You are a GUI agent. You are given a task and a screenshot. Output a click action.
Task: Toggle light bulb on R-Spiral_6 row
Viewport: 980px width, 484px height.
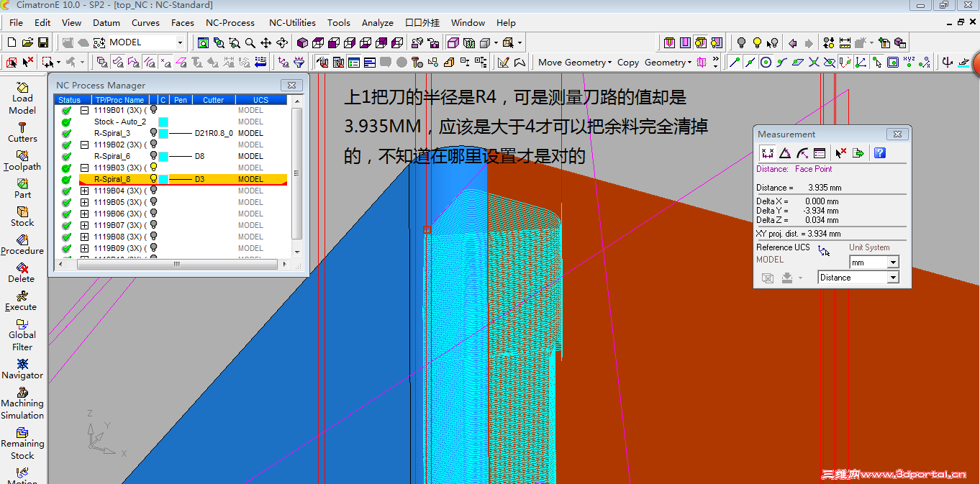tap(153, 156)
